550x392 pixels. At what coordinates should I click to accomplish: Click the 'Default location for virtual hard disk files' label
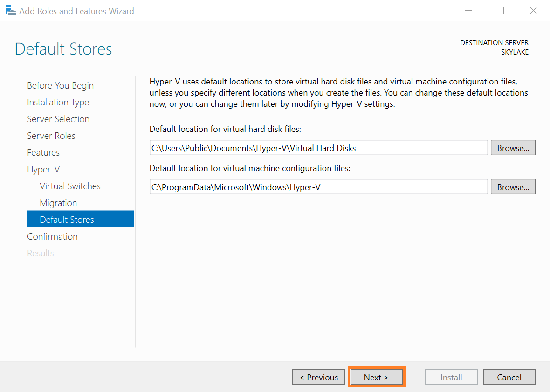tap(225, 129)
